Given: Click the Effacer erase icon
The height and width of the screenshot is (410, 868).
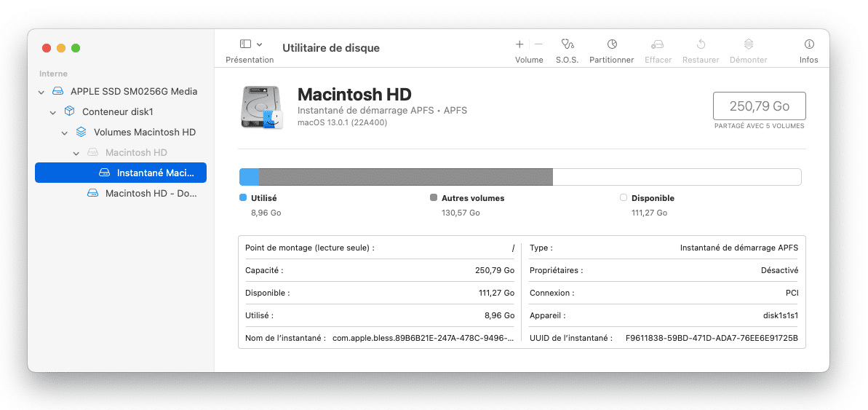Looking at the screenshot, I should click(658, 44).
